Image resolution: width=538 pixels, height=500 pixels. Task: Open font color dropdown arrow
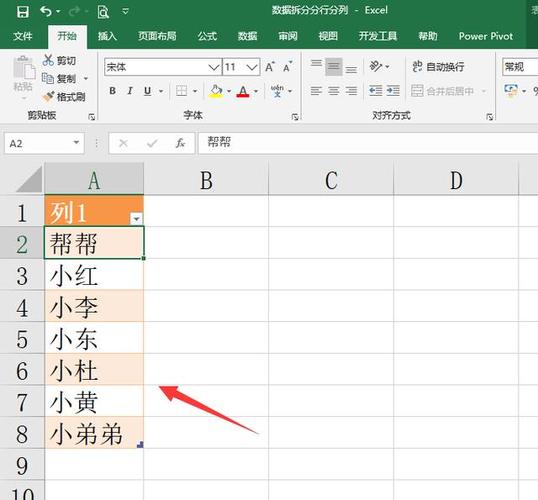pyautogui.click(x=256, y=91)
